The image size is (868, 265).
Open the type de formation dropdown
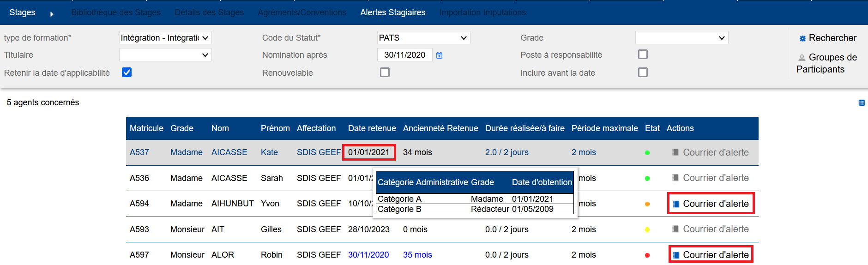point(165,38)
